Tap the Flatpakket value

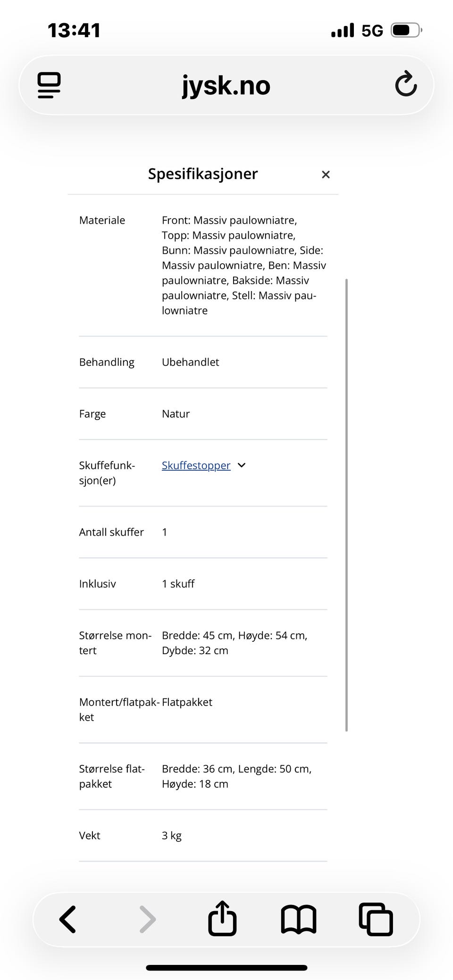[x=187, y=702]
